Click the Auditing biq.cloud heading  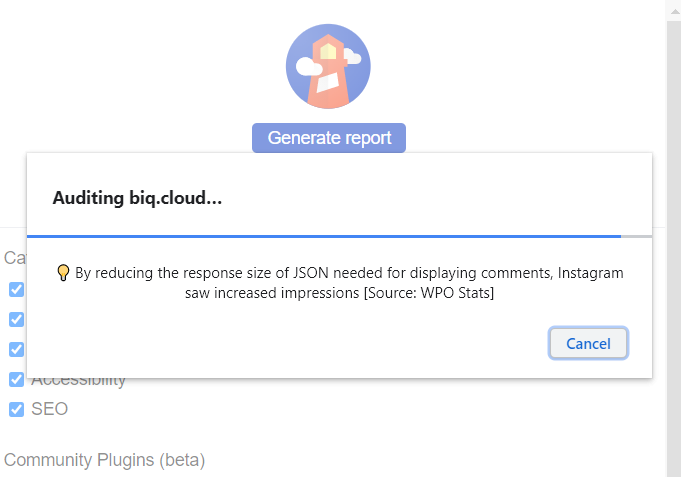click(x=137, y=198)
